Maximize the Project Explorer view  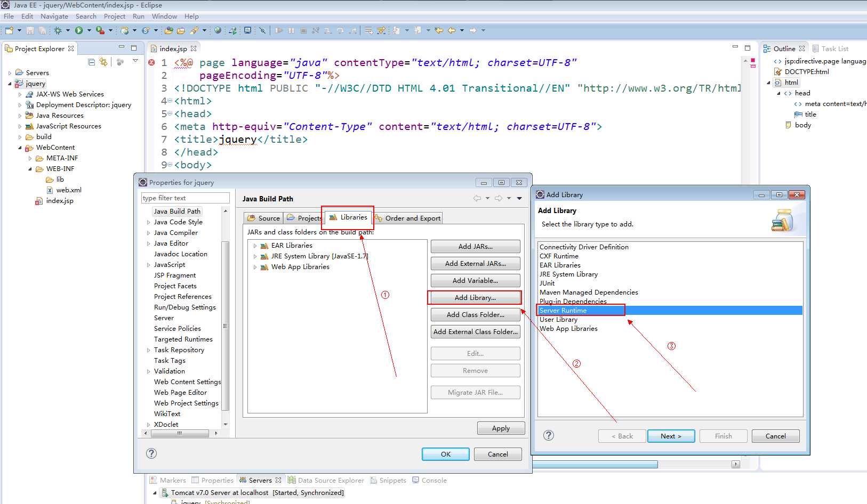[134, 47]
